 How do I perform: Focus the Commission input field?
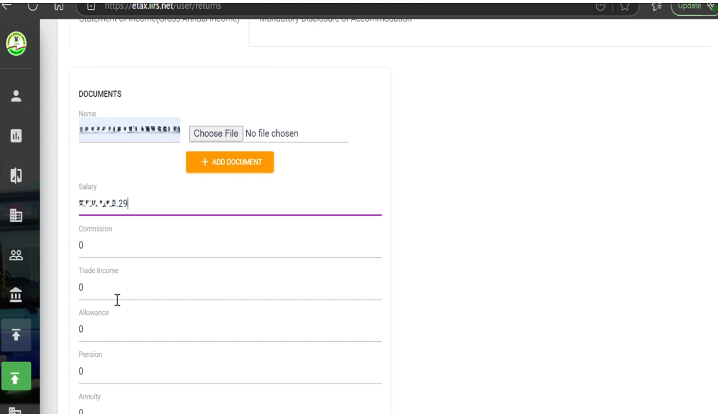(230, 245)
